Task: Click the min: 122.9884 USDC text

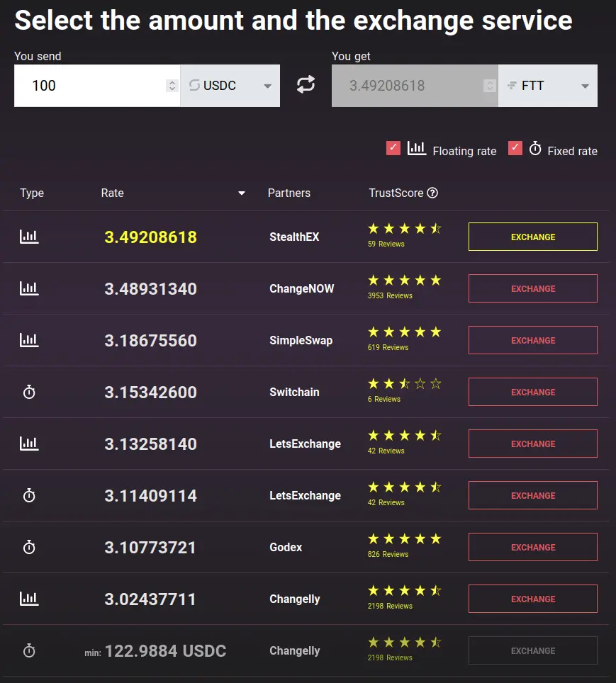Action: tap(155, 651)
